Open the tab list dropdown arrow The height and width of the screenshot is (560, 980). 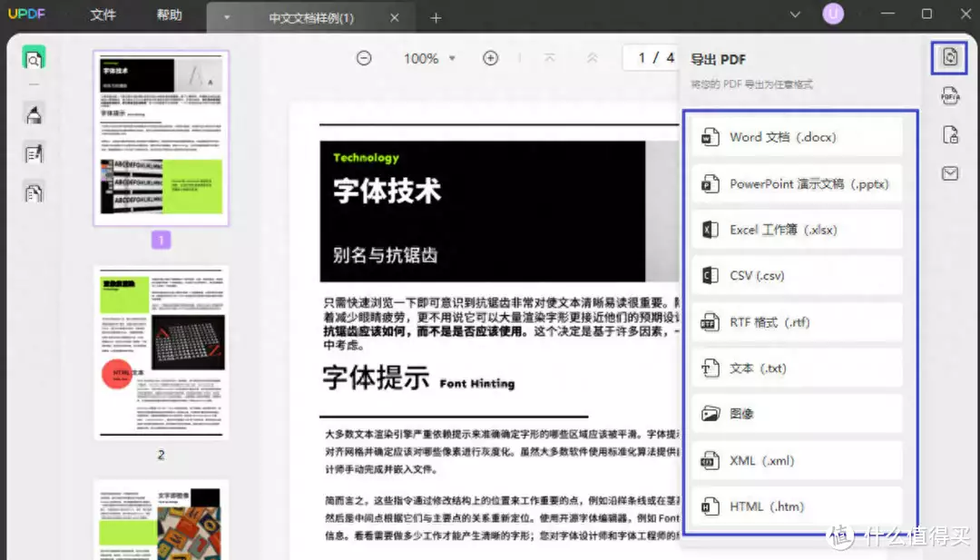point(227,17)
